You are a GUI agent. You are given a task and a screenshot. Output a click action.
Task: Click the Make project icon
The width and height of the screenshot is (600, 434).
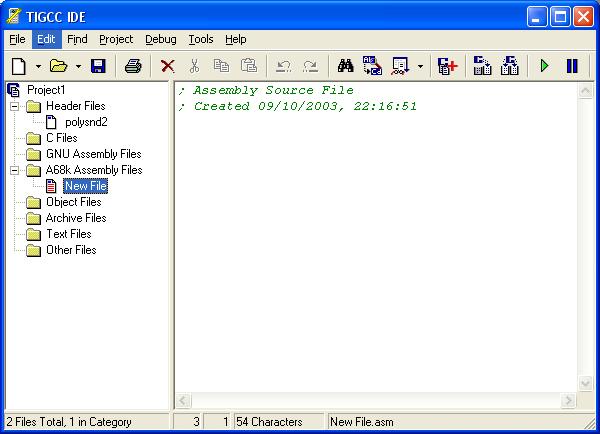tap(509, 65)
